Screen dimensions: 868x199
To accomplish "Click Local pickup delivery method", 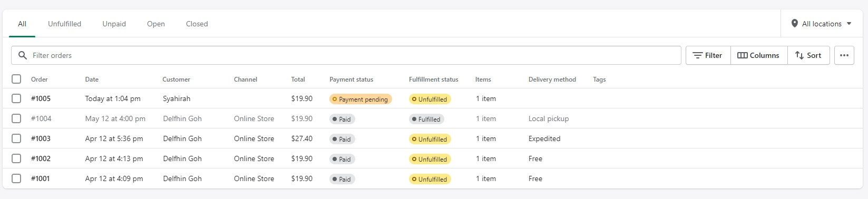I will point(549,118).
